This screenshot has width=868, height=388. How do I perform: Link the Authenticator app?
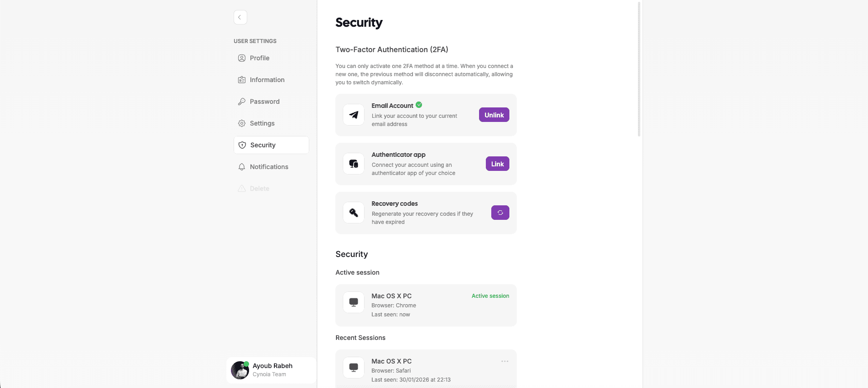click(x=497, y=164)
